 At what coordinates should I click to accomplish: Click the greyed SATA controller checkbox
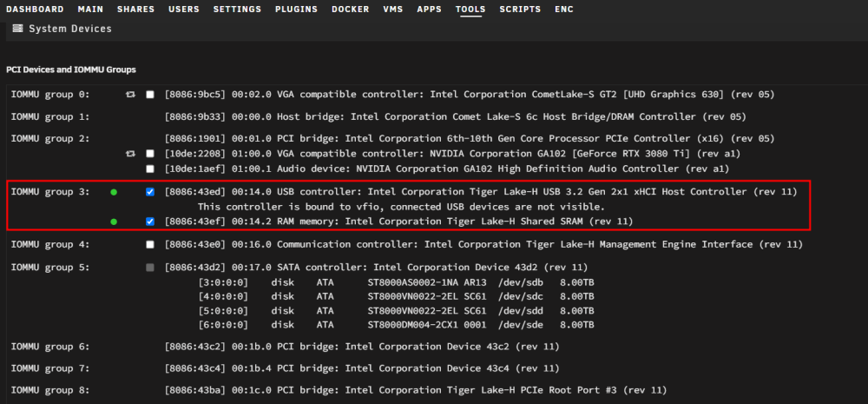[150, 268]
